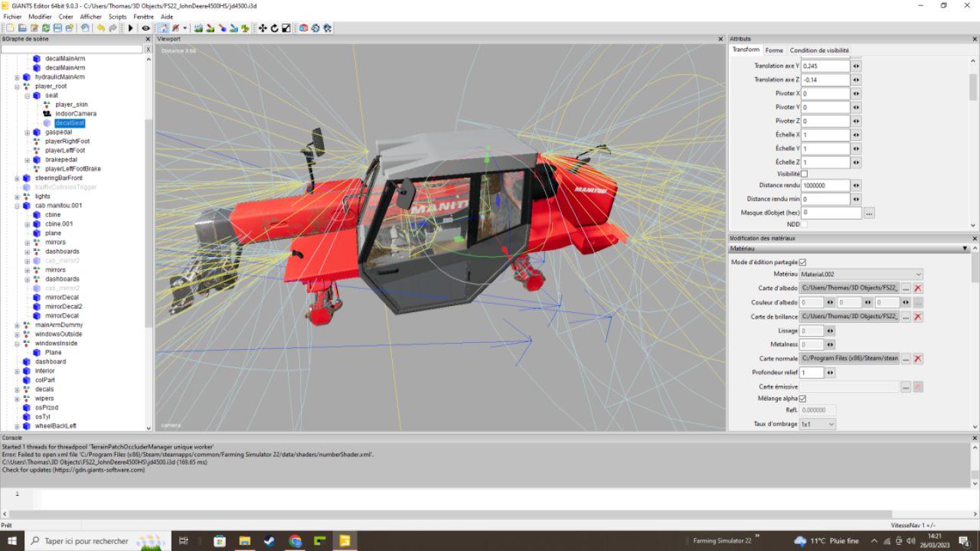Select the Translate move-arrows tool icon

[263, 28]
